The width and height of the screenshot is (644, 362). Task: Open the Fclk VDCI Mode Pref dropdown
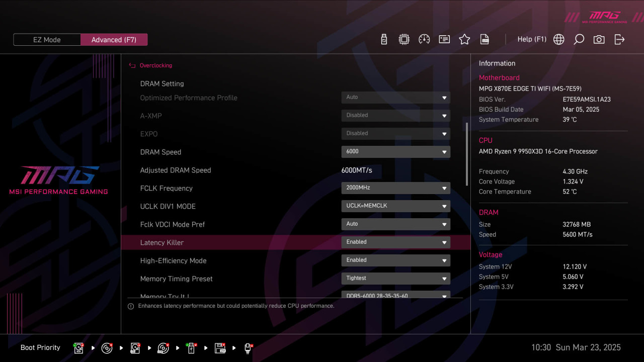click(395, 224)
